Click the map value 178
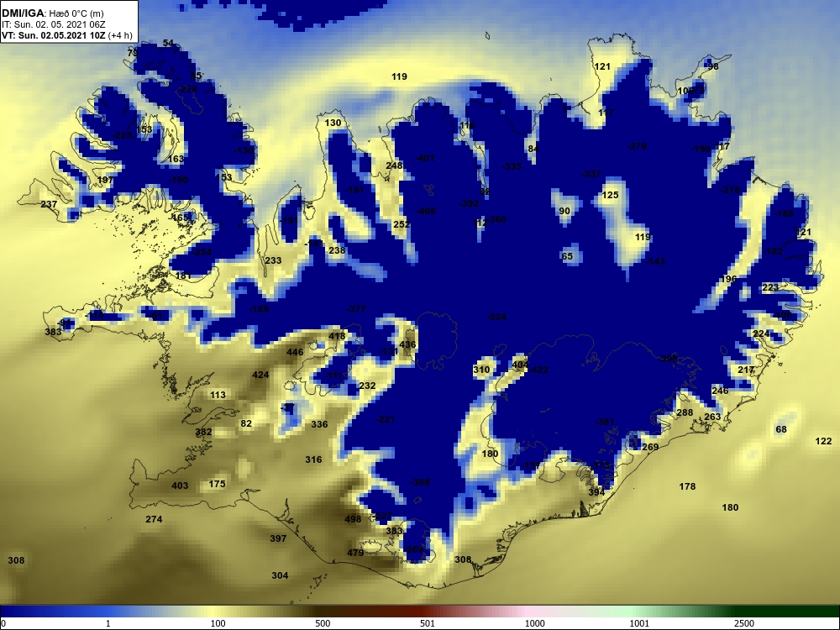 [687, 486]
